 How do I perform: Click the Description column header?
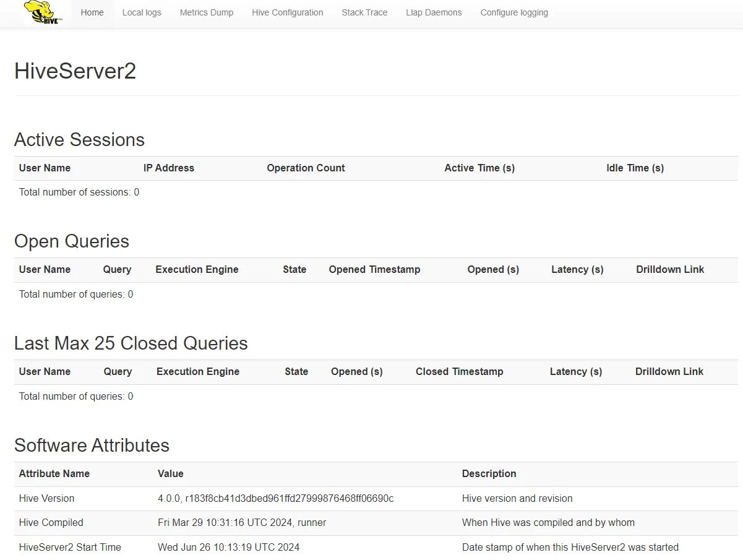pyautogui.click(x=489, y=473)
